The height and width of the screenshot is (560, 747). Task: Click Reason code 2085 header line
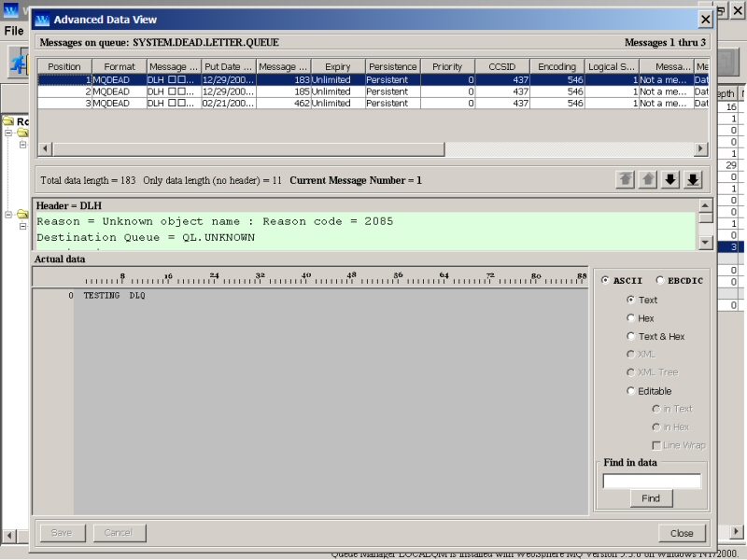(215, 221)
